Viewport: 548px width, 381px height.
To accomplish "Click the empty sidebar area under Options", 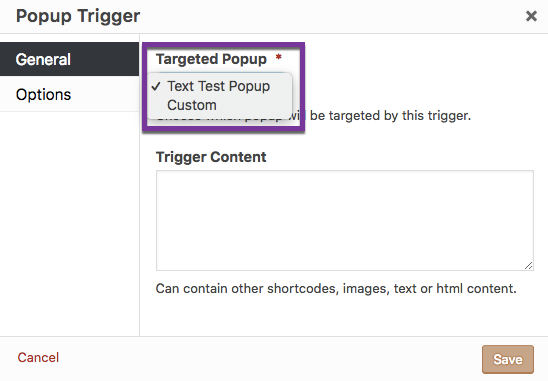I will click(x=70, y=224).
